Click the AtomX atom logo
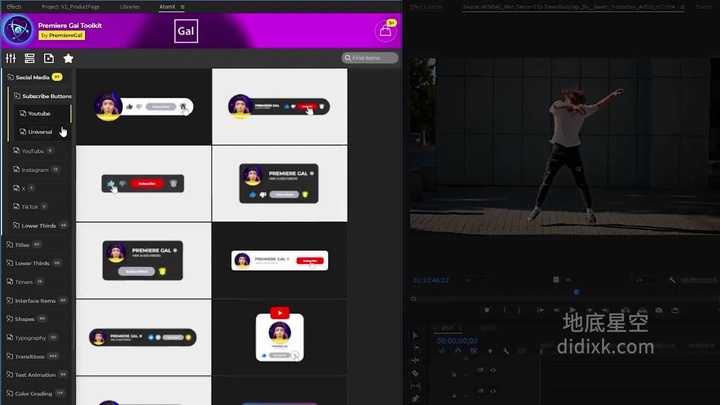This screenshot has height=405, width=720. 17,30
